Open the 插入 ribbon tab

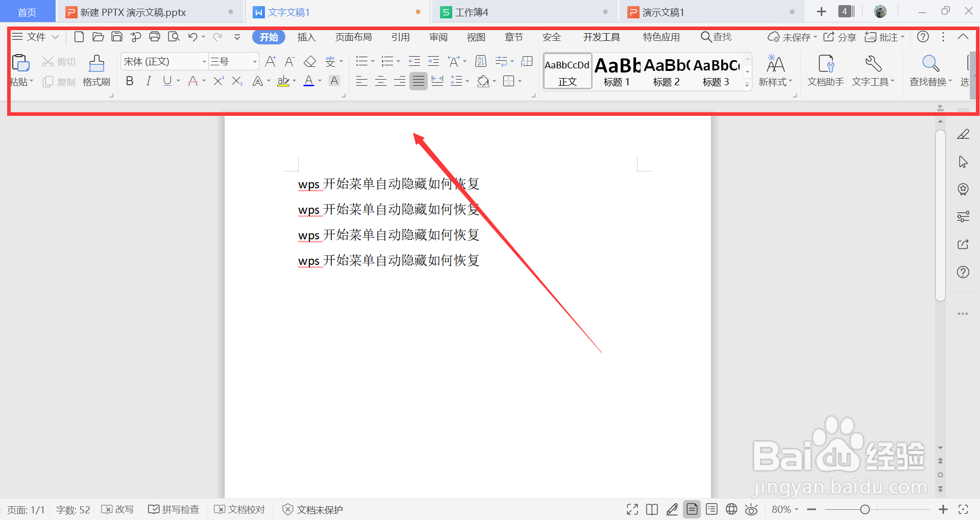[307, 37]
